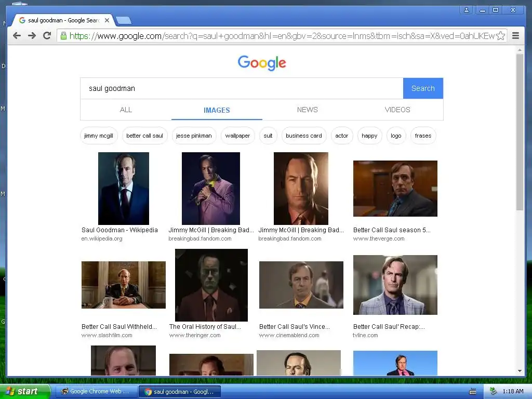Screen dimensions: 532x399
Task: Select the happy suggestion chip
Action: click(x=369, y=136)
